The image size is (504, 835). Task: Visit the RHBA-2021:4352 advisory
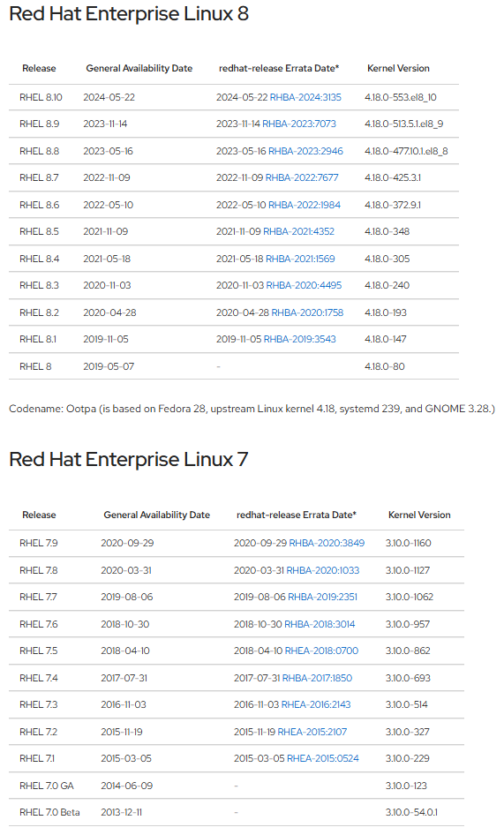click(298, 231)
